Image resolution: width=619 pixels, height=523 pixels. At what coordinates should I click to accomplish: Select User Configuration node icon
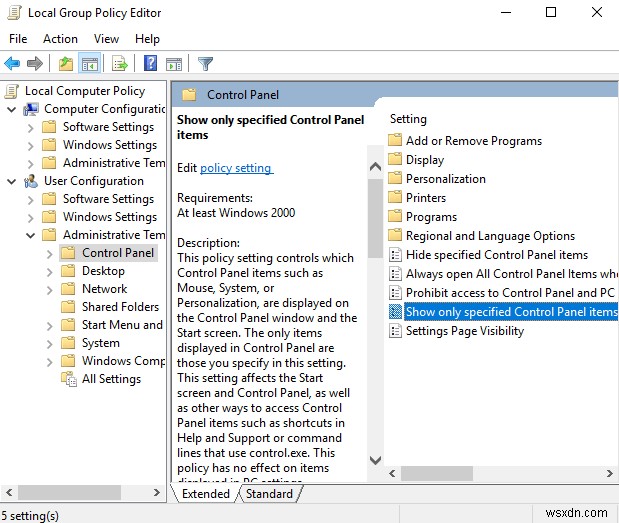31,181
